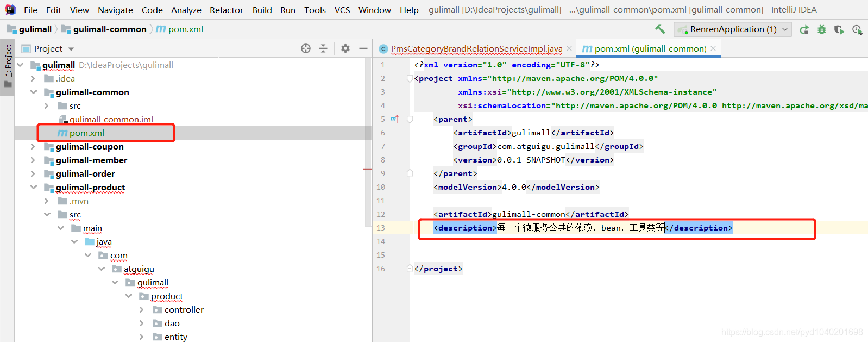Open the Build menu
The height and width of the screenshot is (342, 868).
click(262, 10)
